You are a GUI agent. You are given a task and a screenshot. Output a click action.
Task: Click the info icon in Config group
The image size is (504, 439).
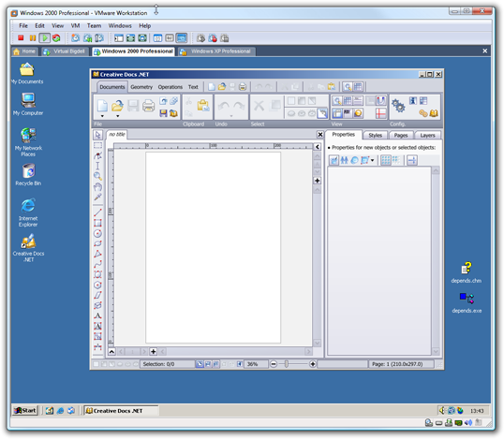(x=413, y=101)
